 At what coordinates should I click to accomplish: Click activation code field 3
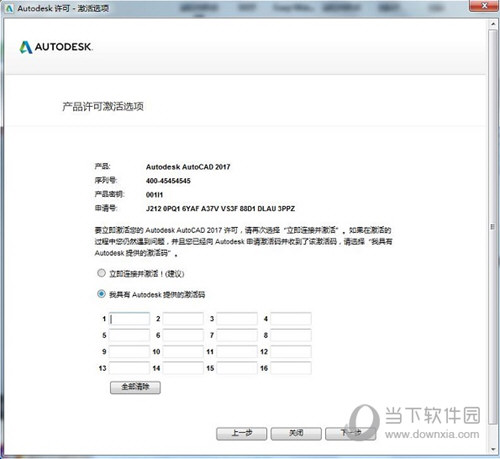coord(237,319)
